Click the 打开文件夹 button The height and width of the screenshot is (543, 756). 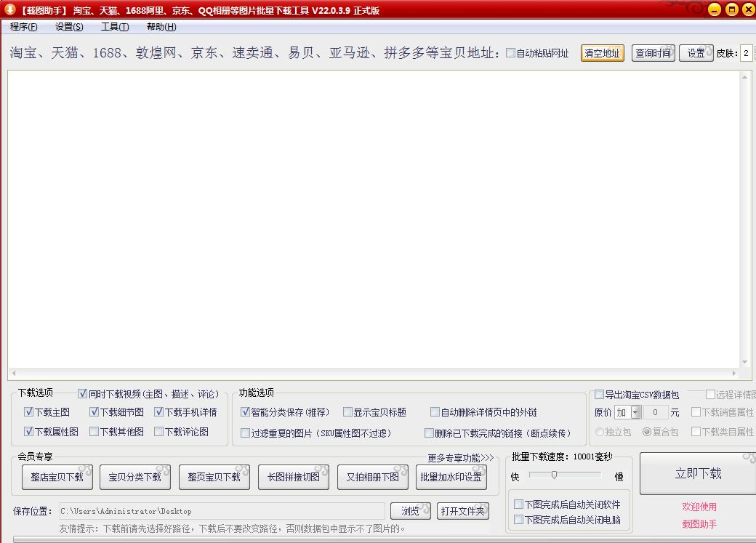tap(463, 511)
